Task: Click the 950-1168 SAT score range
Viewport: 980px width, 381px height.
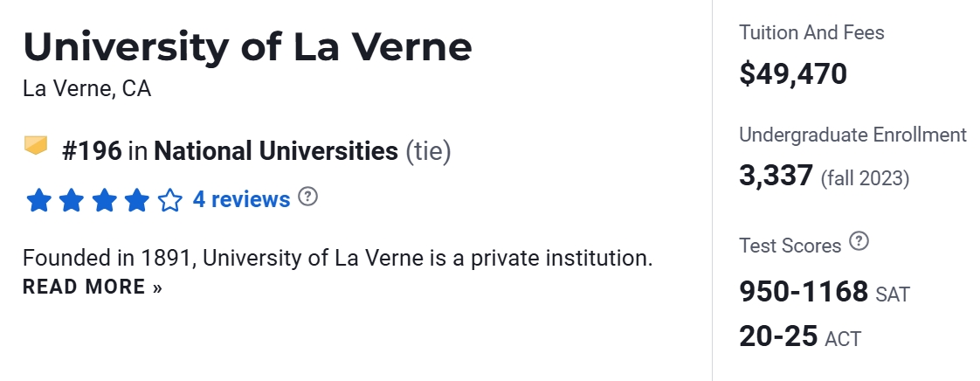Action: pyautogui.click(x=804, y=291)
